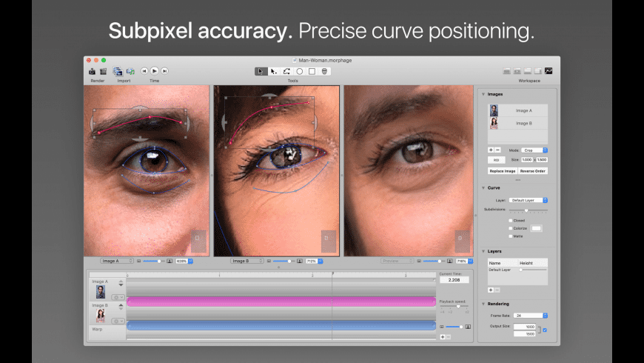Click the Reverse Order button
The image size is (644, 363).
click(x=533, y=171)
